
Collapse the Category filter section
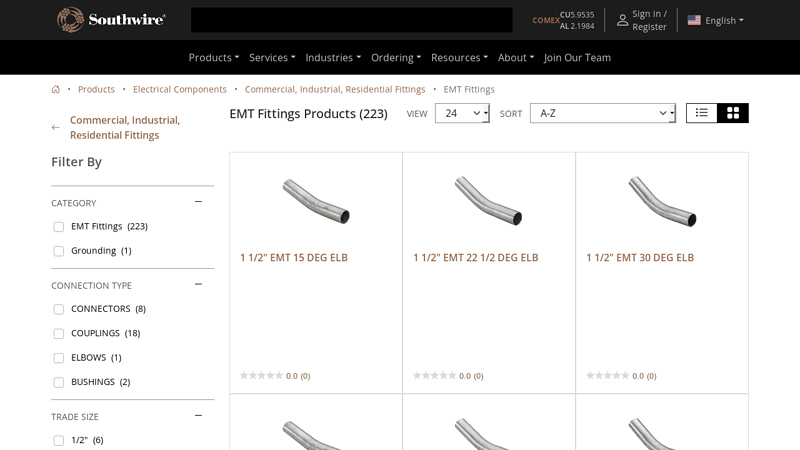[198, 202]
